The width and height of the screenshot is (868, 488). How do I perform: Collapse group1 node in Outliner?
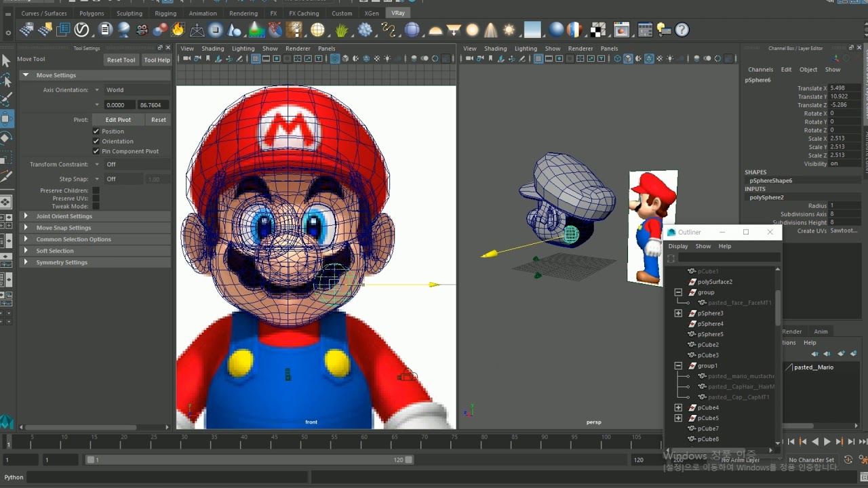coord(678,366)
